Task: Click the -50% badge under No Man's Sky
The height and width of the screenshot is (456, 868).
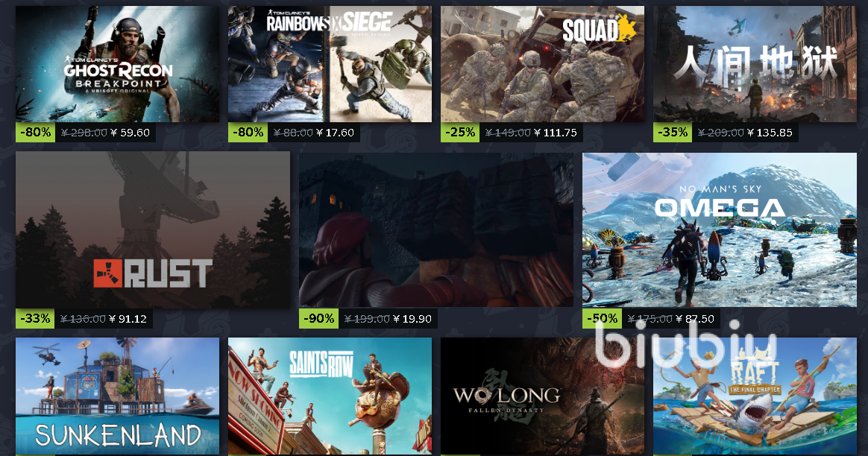Action: click(602, 319)
